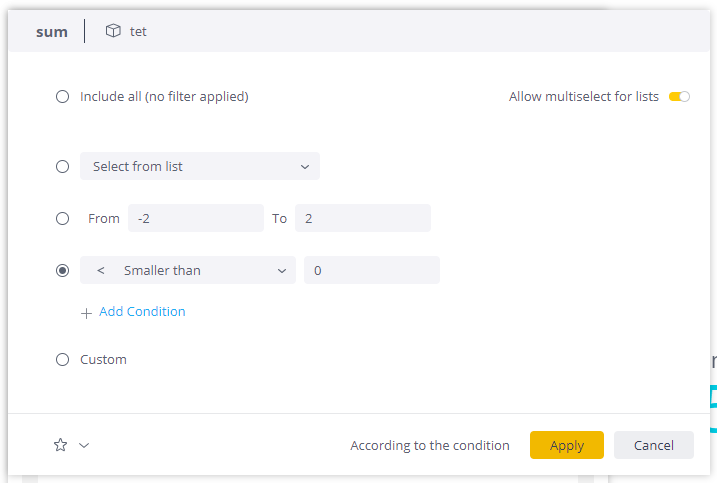Select the Include all radio button
Screen dimensions: 717x483
pos(63,97)
